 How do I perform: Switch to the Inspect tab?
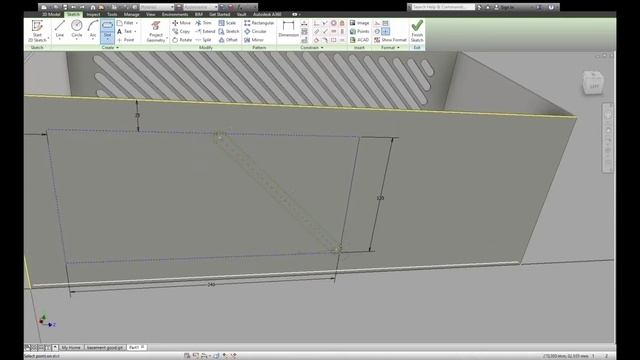pyautogui.click(x=93, y=14)
